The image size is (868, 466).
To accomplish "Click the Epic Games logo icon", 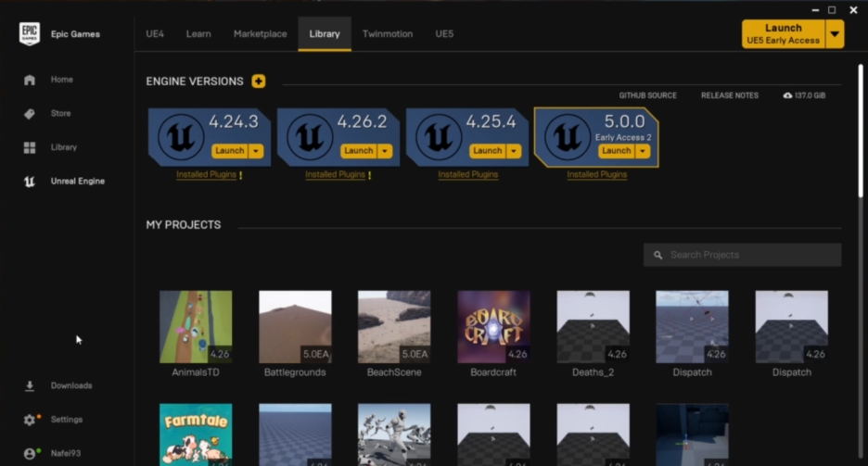I will click(30, 33).
